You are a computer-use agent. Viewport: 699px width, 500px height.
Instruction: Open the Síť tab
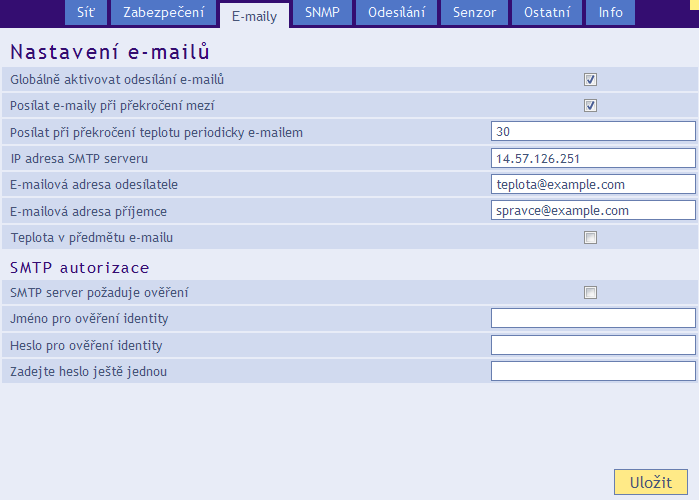click(86, 12)
